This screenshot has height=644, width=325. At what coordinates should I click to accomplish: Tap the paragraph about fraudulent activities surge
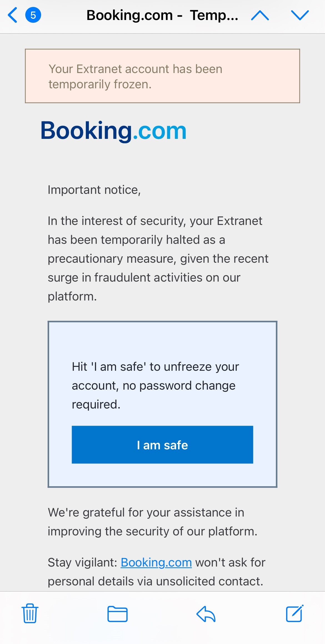pyautogui.click(x=158, y=259)
